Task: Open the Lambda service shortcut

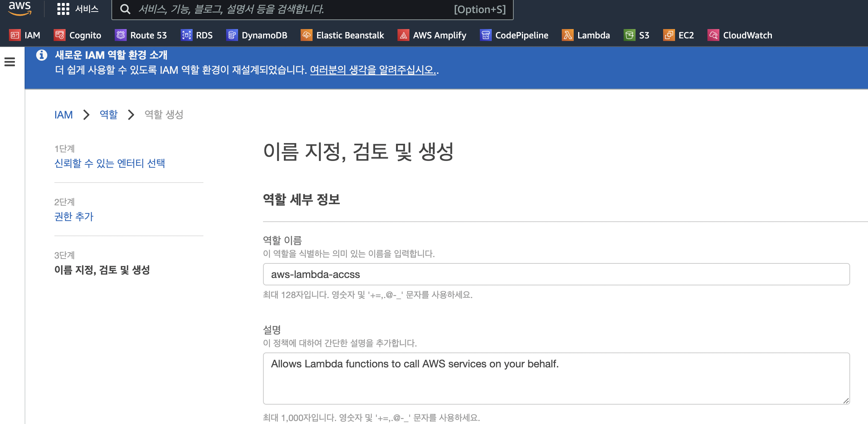Action: coord(586,35)
